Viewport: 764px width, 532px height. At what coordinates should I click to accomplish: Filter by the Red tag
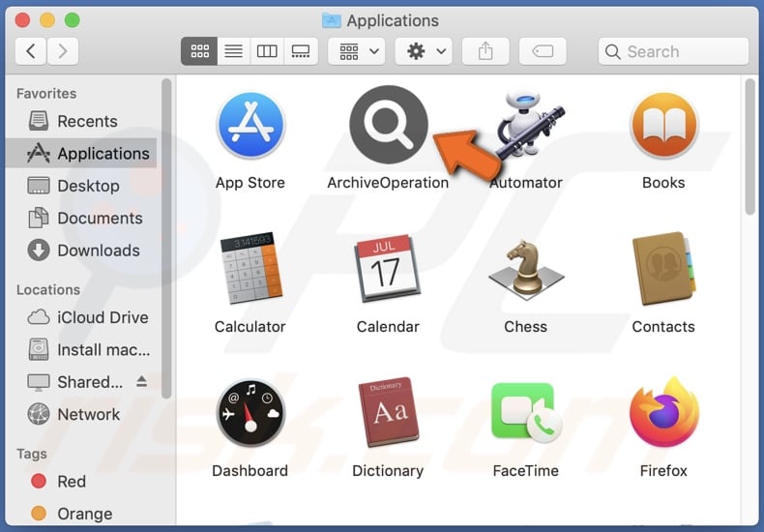(x=81, y=482)
